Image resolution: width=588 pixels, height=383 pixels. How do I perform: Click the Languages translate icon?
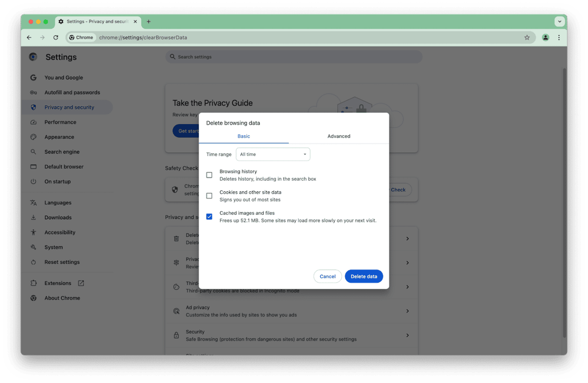pos(33,203)
